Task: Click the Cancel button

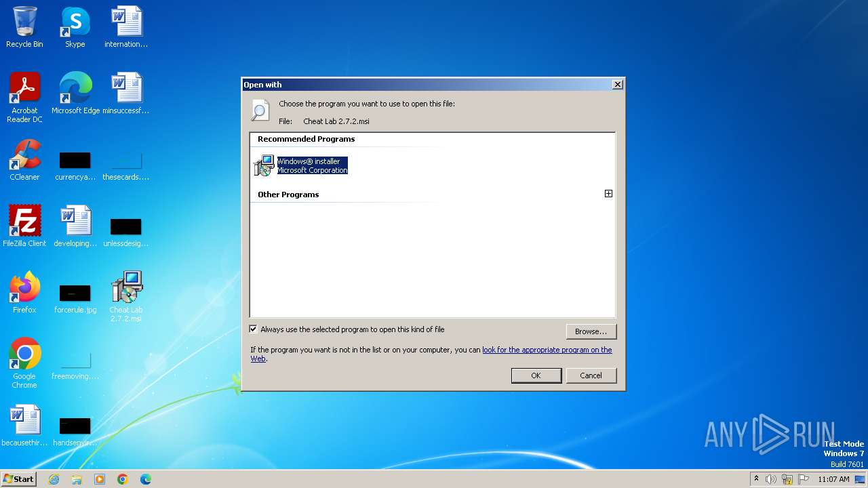Action: [x=591, y=375]
